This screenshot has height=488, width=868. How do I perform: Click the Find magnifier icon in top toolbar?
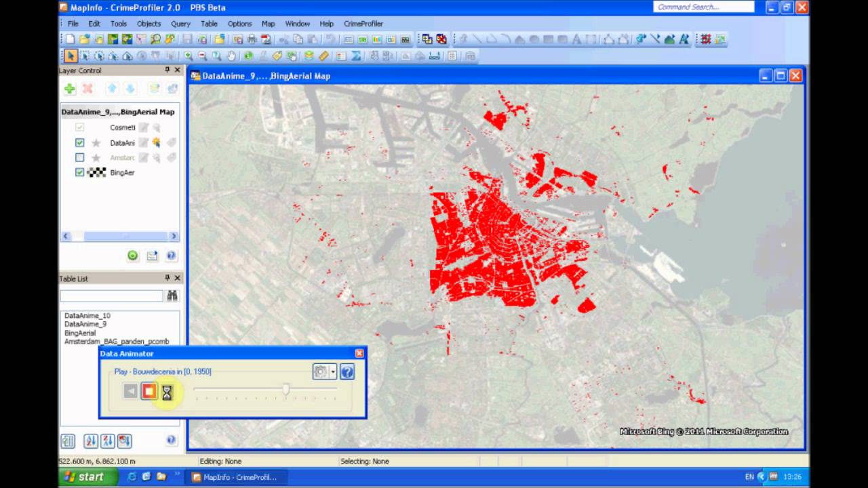coord(155,39)
